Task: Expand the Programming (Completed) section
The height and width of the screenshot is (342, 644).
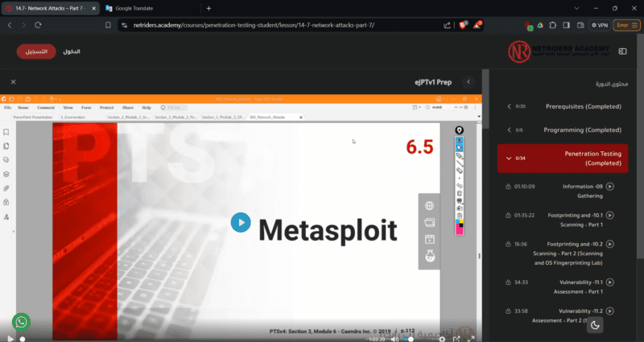Action: (563, 130)
